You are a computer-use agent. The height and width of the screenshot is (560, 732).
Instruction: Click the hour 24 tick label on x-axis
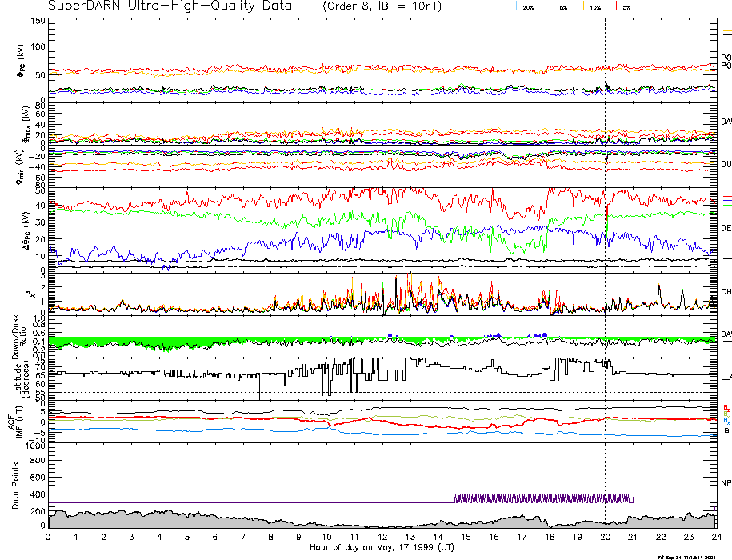click(715, 536)
